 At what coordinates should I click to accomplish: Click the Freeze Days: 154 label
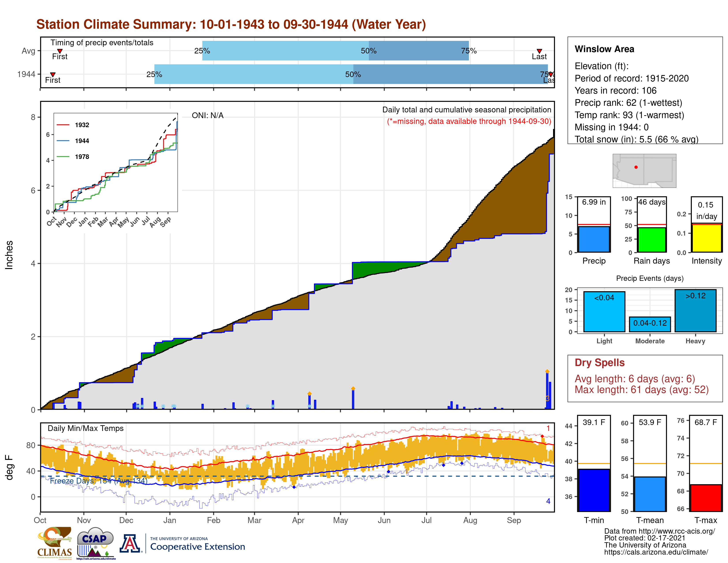click(x=99, y=481)
